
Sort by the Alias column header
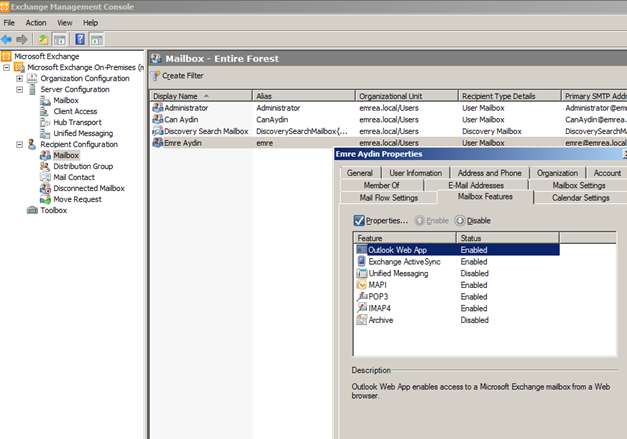pos(304,96)
